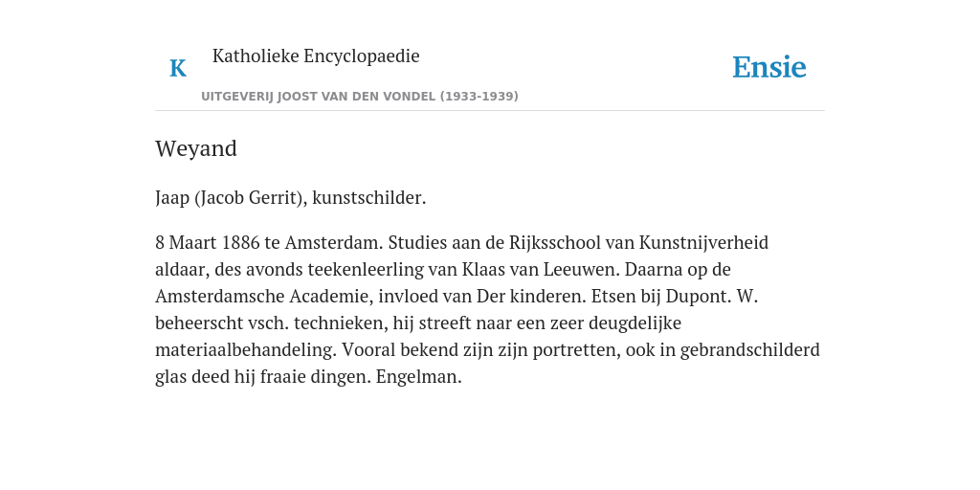Open the Ensie logo link
The height and width of the screenshot is (490, 980).
pos(769,68)
